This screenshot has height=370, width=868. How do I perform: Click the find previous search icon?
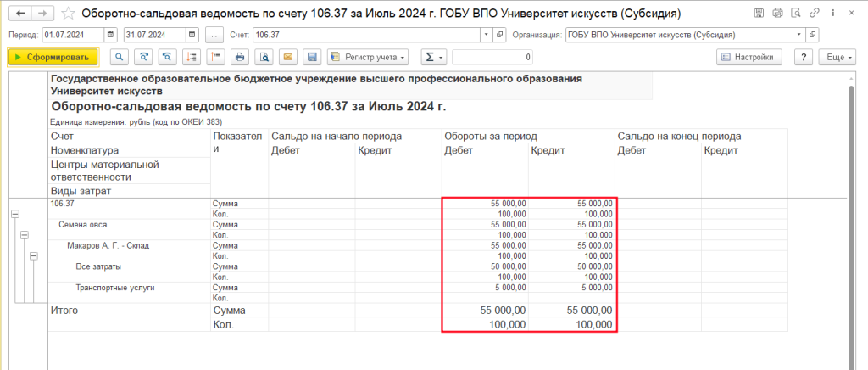point(167,57)
